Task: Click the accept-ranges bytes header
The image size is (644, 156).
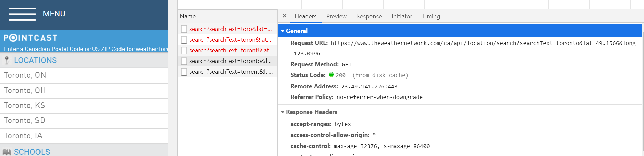Action: coord(321,124)
